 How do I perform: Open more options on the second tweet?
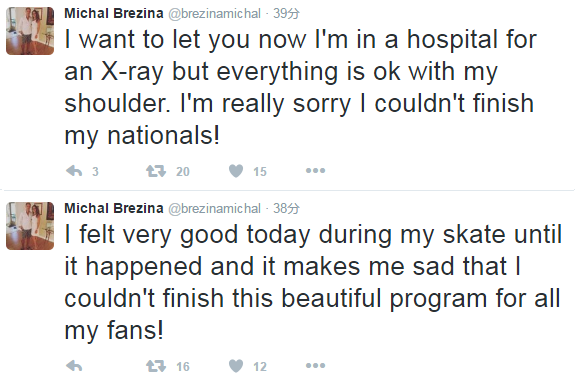click(315, 365)
